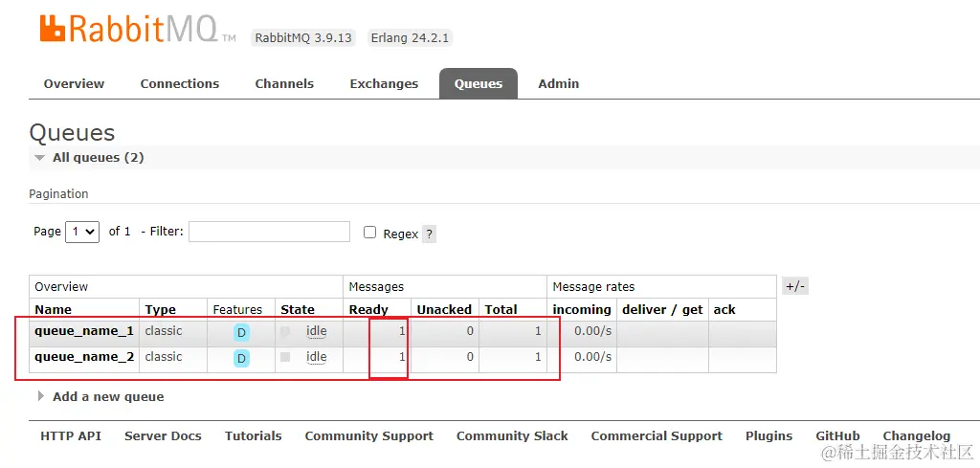
Task: Click the classic type cell for queue_name_1
Action: (163, 330)
